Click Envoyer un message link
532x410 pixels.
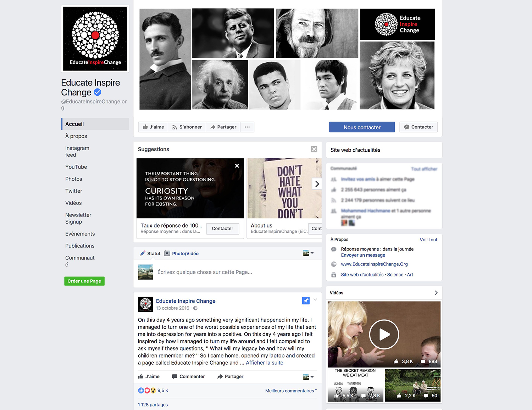[363, 255]
